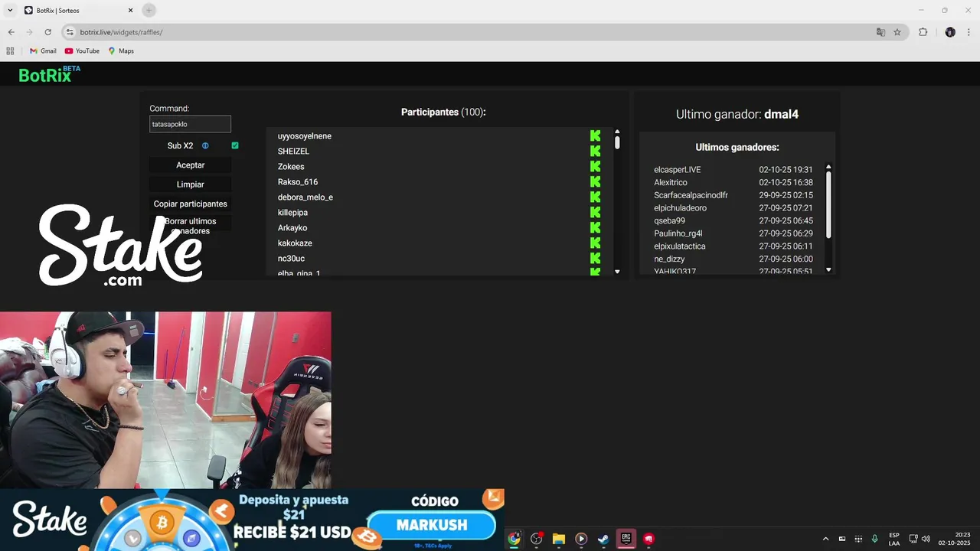980x551 pixels.
Task: Open a new browser tab
Action: 149,10
